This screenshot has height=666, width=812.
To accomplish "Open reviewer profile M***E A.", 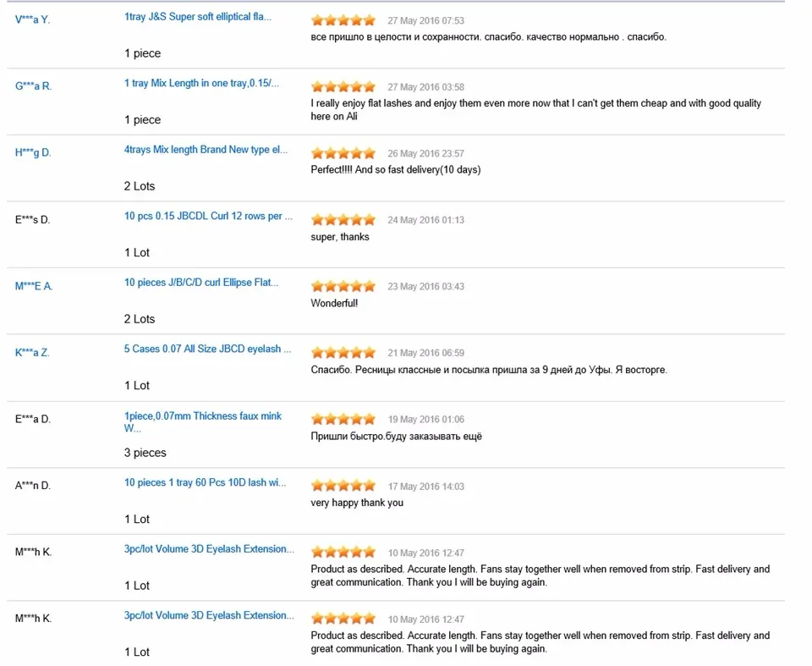I will pyautogui.click(x=34, y=286).
